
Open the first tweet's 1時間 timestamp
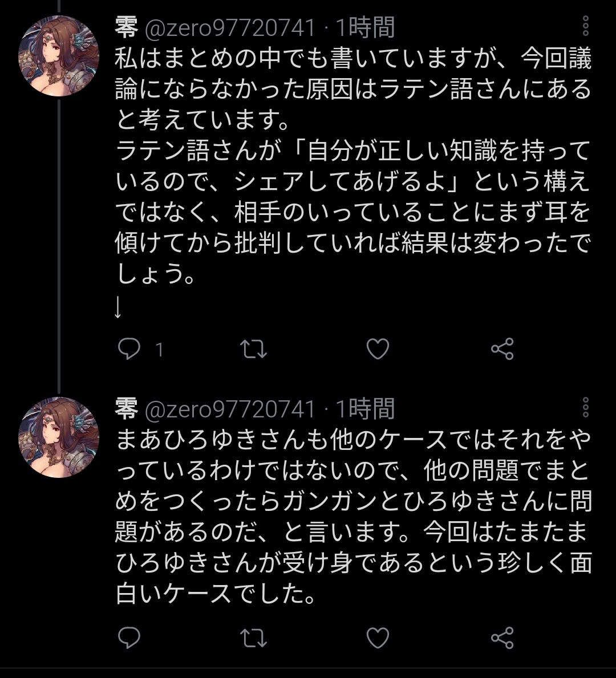click(x=365, y=27)
